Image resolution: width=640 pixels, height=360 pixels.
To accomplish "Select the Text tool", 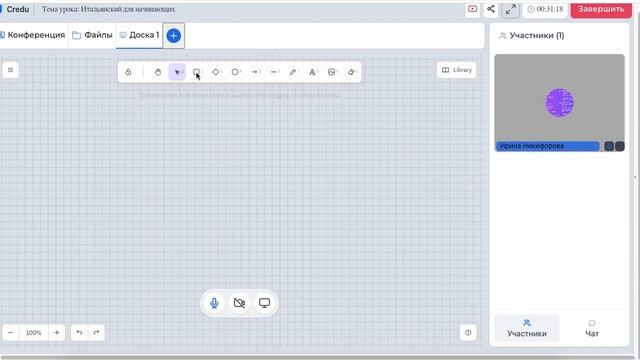I will click(x=312, y=72).
